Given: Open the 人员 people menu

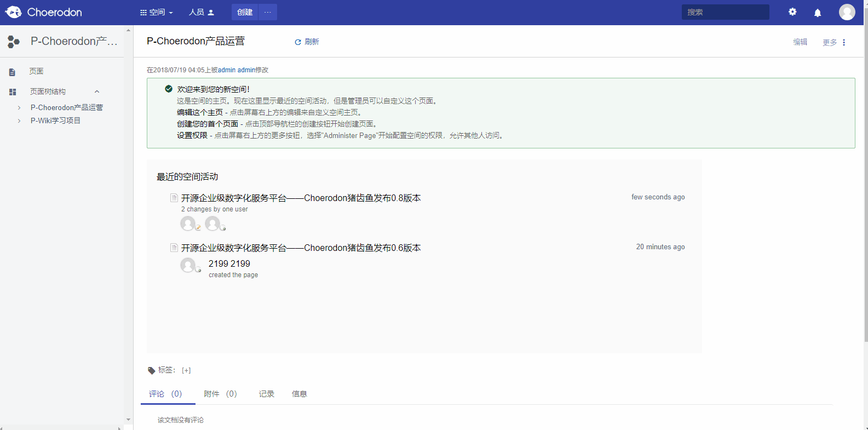Looking at the screenshot, I should [202, 12].
